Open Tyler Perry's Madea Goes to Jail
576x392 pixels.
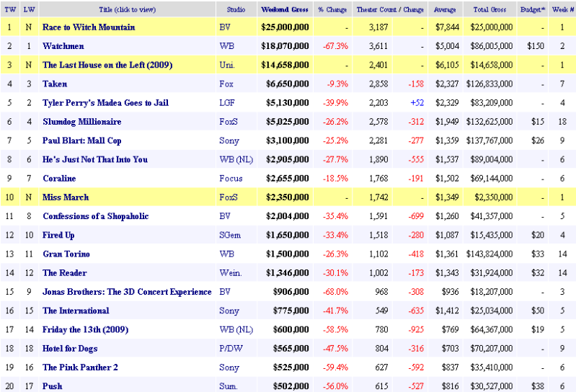(x=105, y=103)
